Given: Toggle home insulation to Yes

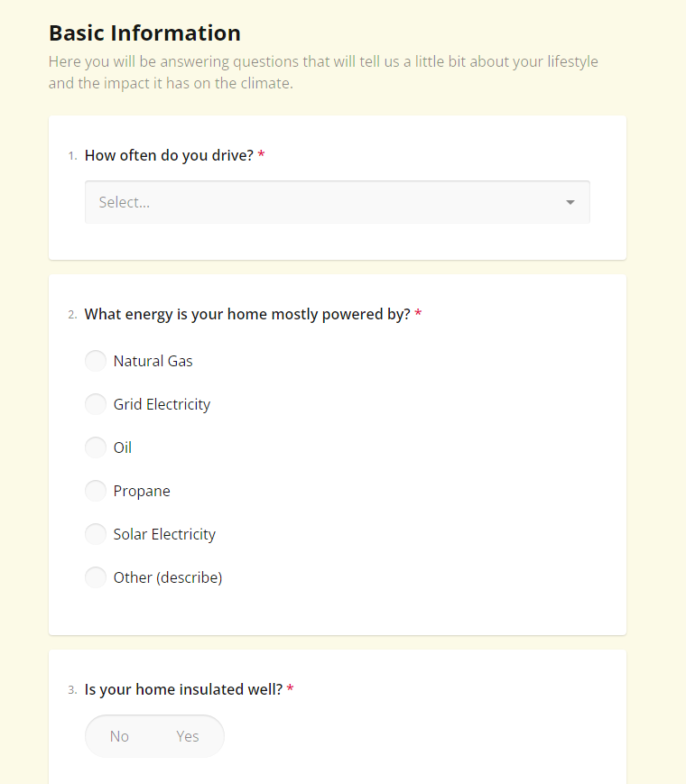Looking at the screenshot, I should [x=188, y=736].
